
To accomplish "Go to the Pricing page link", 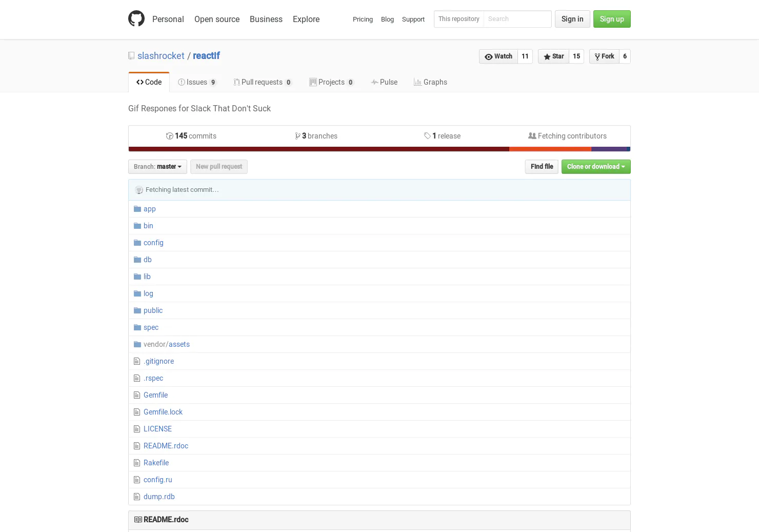I will click(x=363, y=19).
